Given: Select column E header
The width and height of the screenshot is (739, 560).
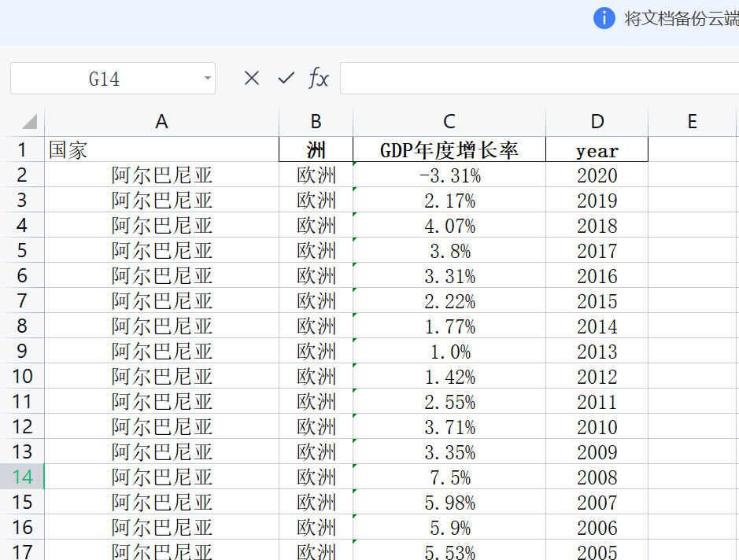Looking at the screenshot, I should coord(692,121).
